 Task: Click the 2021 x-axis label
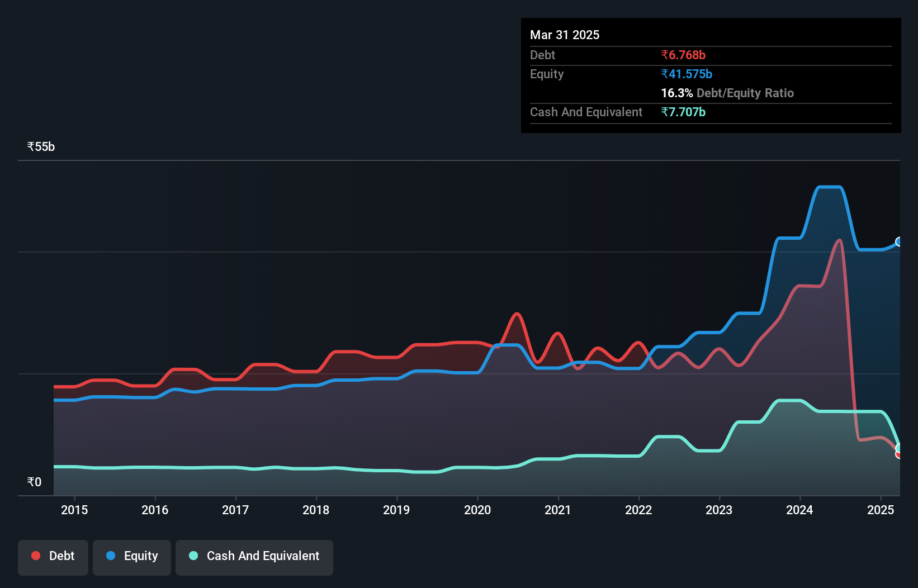coord(558,510)
